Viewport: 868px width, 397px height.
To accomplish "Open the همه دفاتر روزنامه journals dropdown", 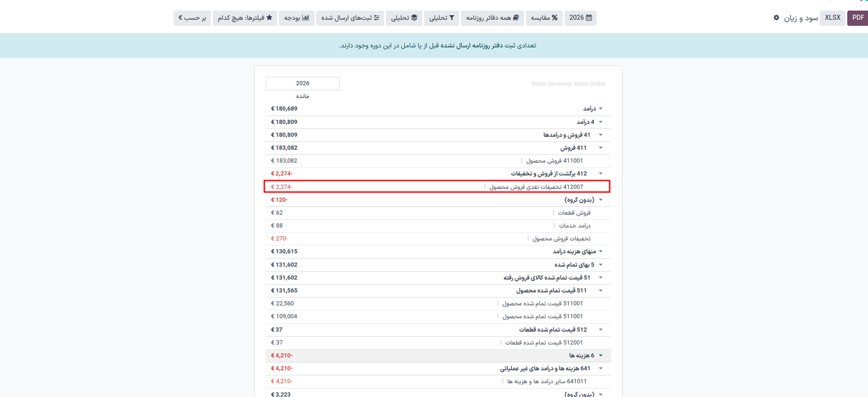I will point(492,18).
